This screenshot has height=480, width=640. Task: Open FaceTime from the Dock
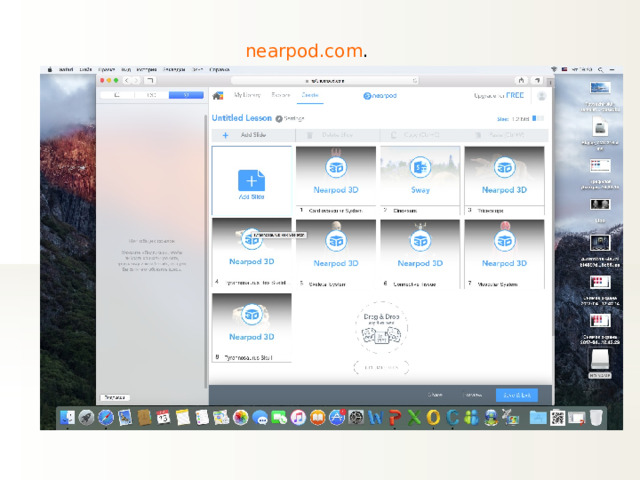point(279,418)
